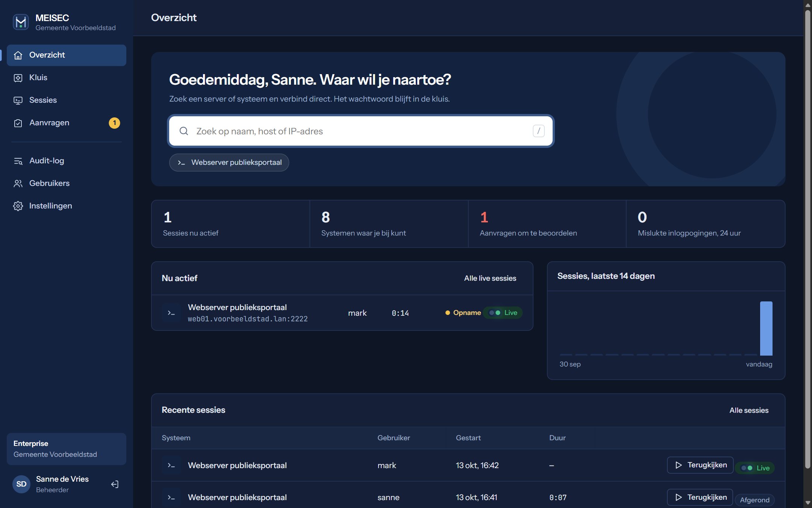Focus the search field for naam, host of IP-adres
812x508 pixels.
[361, 131]
